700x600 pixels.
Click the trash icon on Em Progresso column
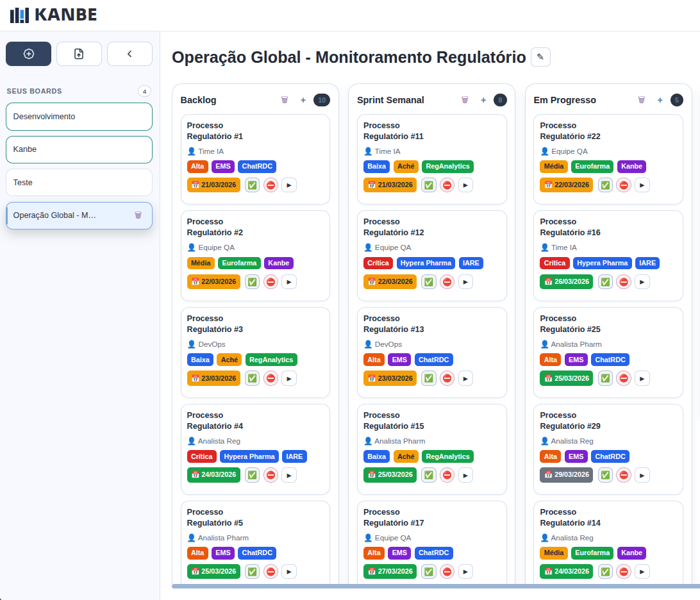point(641,100)
